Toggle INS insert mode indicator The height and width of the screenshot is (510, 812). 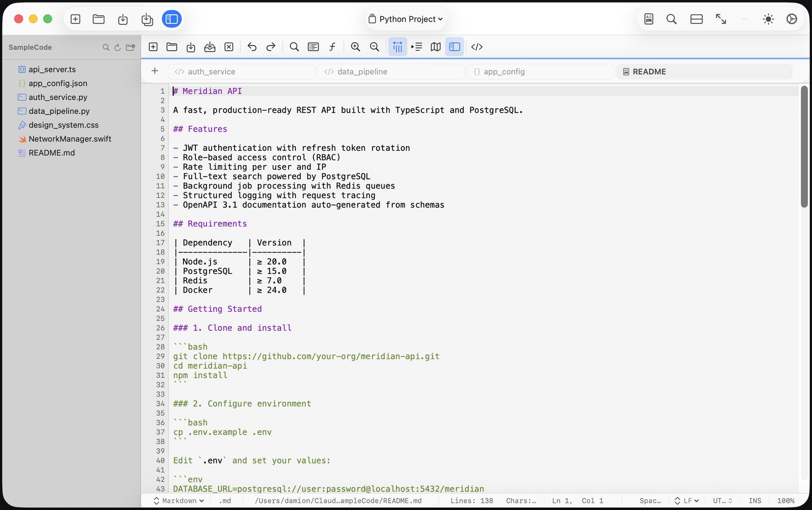755,501
